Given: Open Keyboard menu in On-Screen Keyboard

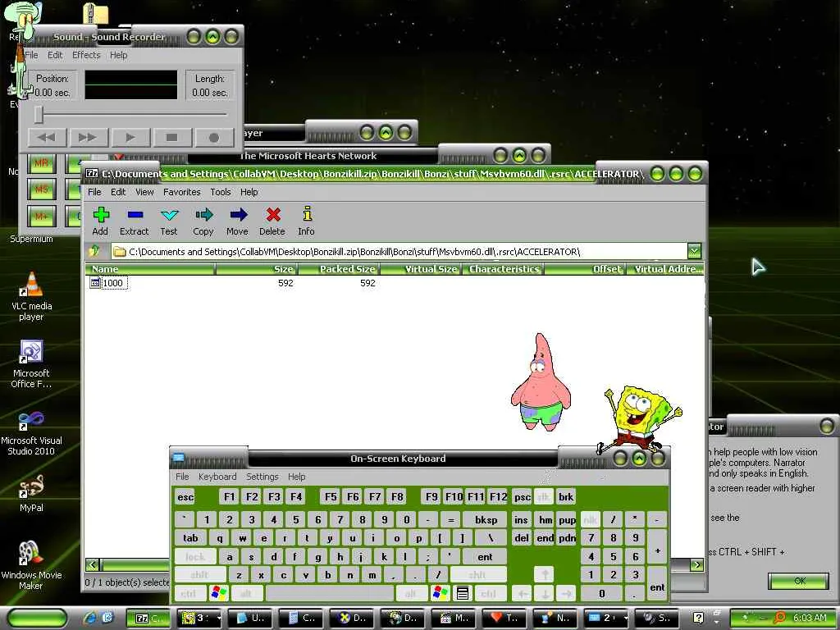Looking at the screenshot, I should click(217, 477).
